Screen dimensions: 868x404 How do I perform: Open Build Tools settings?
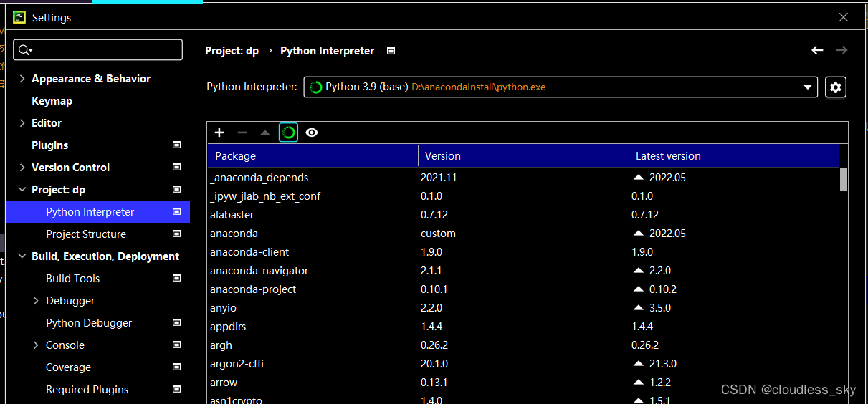(73, 279)
